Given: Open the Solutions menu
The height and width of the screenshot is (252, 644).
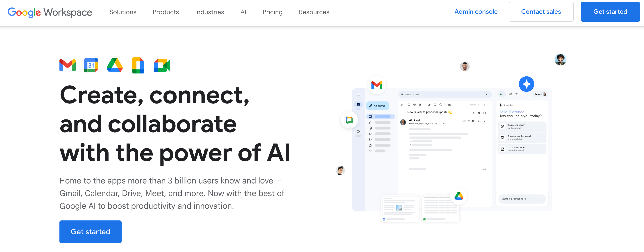Looking at the screenshot, I should click(x=123, y=12).
